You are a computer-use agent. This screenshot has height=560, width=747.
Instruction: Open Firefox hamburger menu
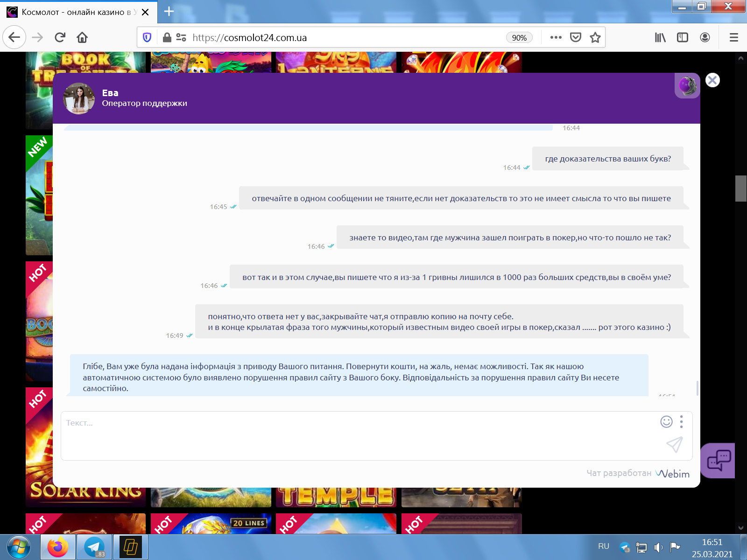coord(734,37)
